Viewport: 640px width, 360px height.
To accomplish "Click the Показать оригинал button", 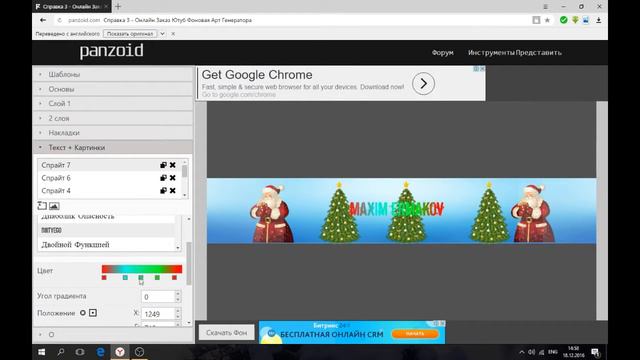I will 130,34.
